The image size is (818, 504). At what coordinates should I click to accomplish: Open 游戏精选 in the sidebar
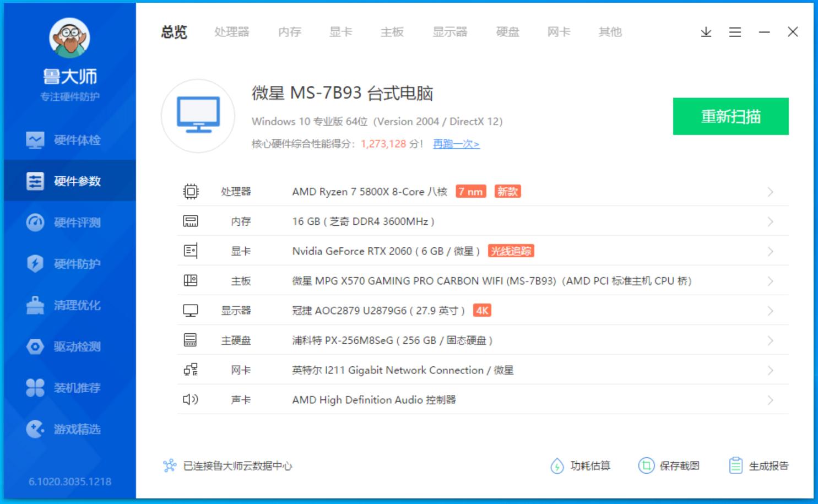click(x=63, y=429)
